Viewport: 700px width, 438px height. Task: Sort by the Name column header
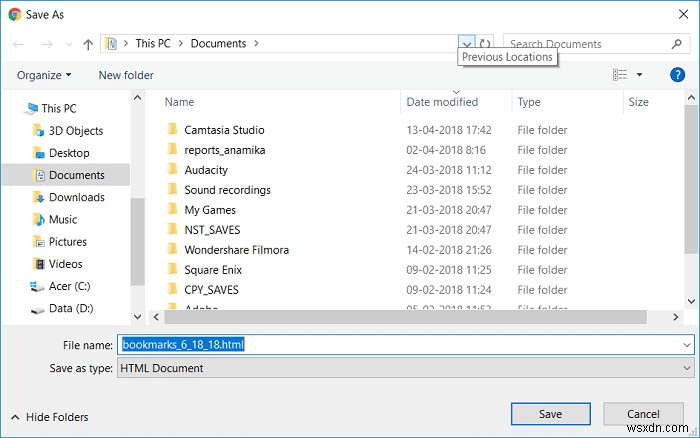tap(179, 102)
